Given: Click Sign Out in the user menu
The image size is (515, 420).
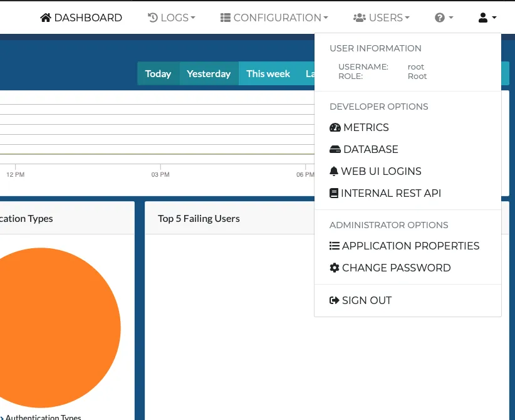Looking at the screenshot, I should (367, 300).
